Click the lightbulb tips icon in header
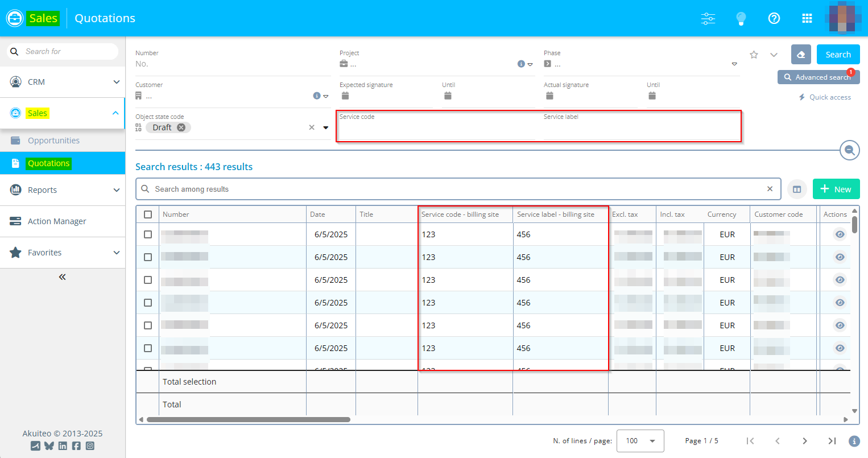 point(741,18)
